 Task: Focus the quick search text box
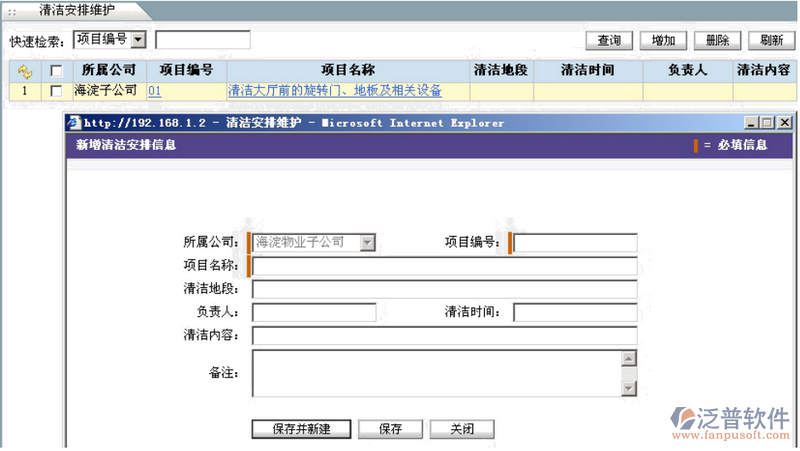[202, 40]
